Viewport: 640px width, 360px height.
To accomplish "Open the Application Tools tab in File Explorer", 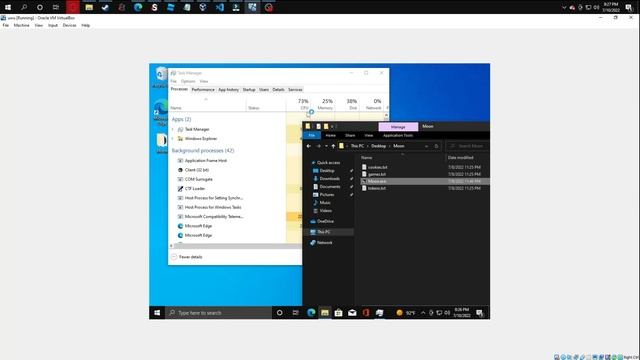I will coord(398,135).
